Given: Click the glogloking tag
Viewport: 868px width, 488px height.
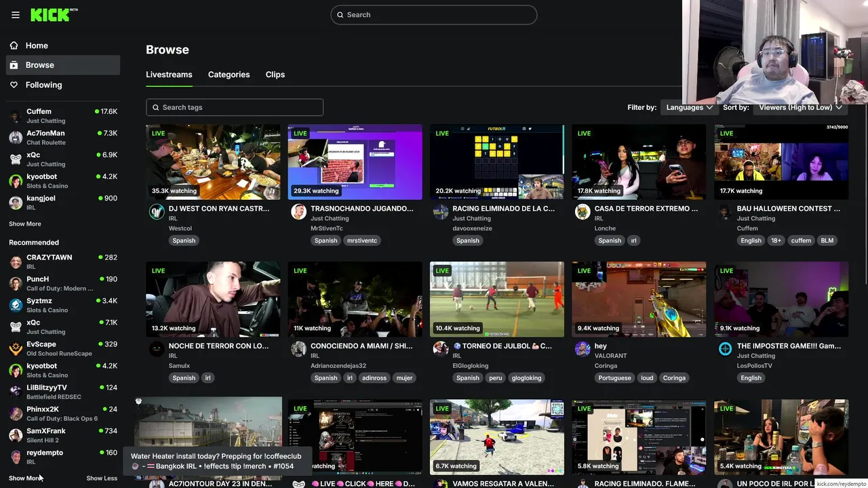Looking at the screenshot, I should tap(527, 378).
